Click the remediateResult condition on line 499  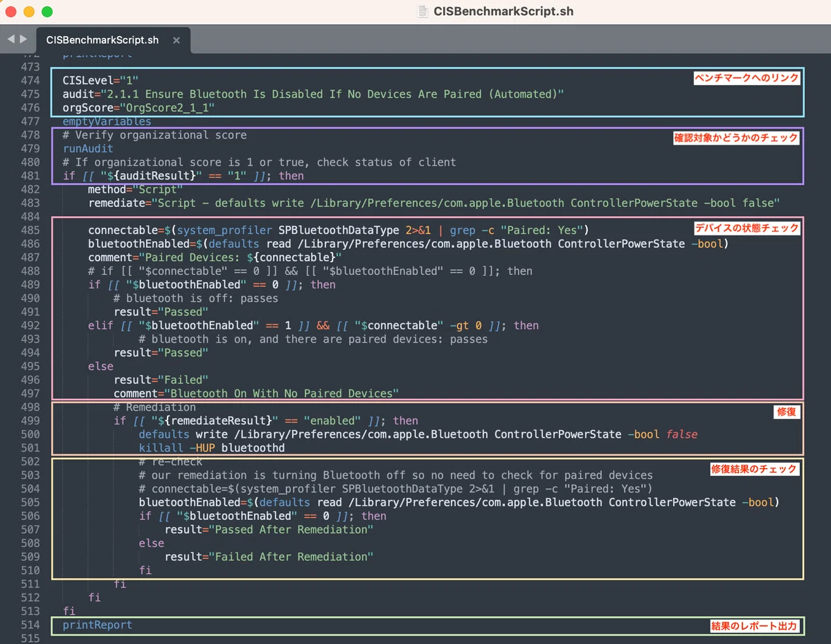tap(266, 420)
